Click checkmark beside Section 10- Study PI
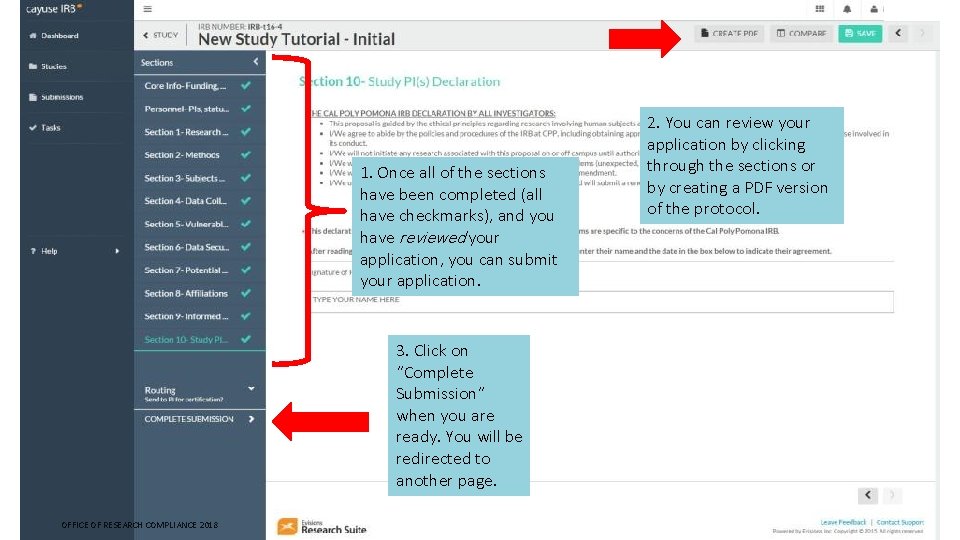This screenshot has width=960, height=540. click(246, 339)
